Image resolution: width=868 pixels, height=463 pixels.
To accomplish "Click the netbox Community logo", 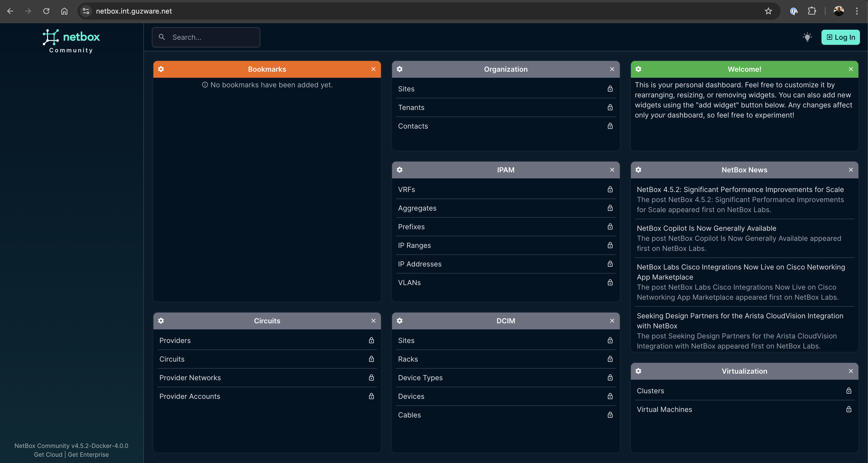I will [x=71, y=41].
